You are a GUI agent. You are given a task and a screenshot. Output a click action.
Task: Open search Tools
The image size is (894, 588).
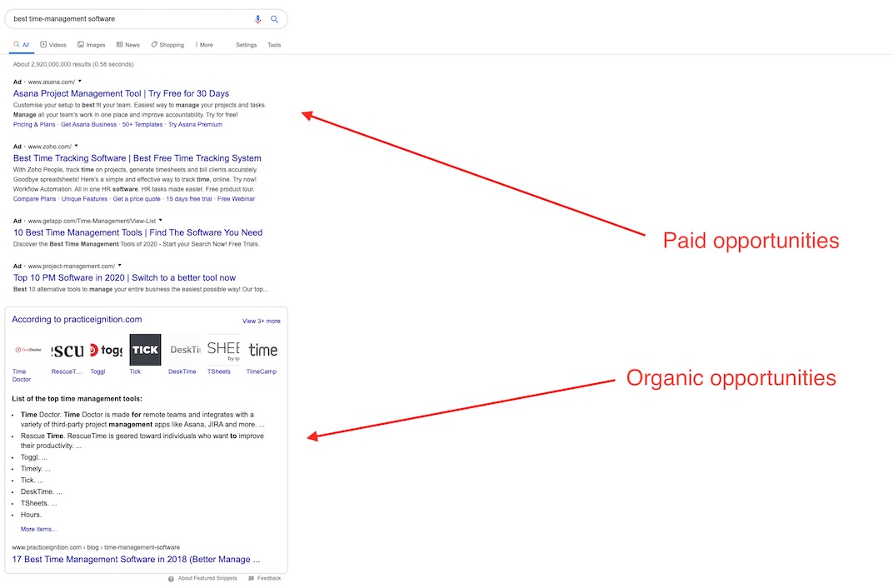(x=274, y=44)
